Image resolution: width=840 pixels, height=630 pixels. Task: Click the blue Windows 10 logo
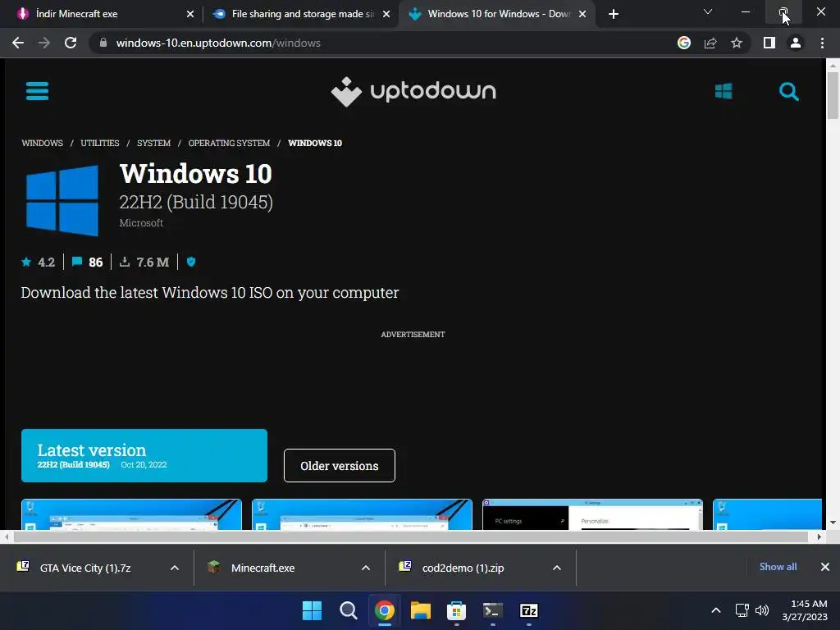tap(62, 201)
